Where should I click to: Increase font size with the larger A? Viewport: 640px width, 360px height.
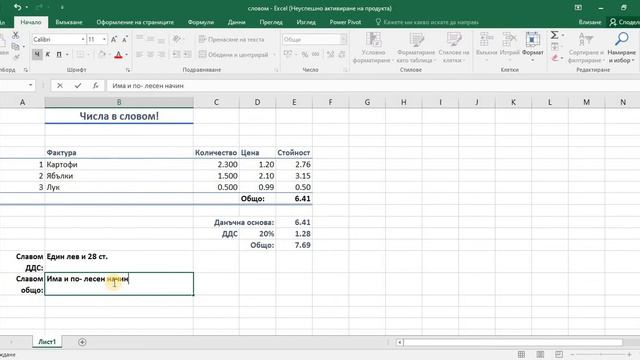click(x=114, y=39)
